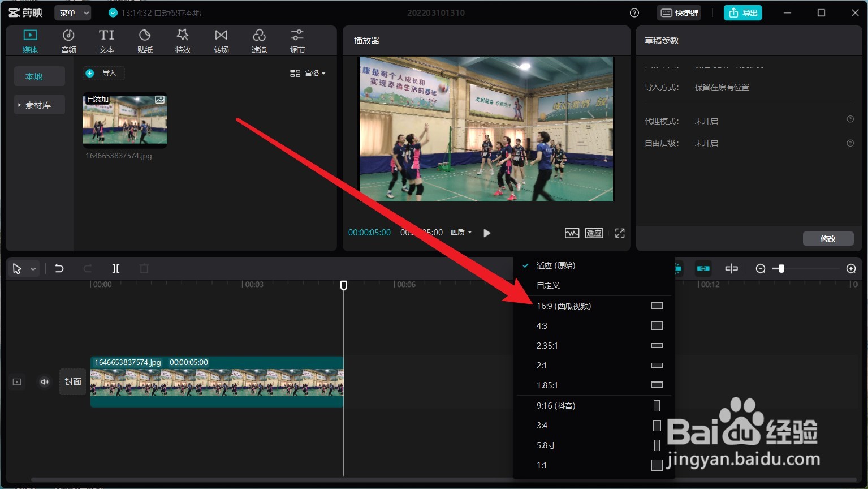Click the 导出 export button
Screen dimensions: 868x489
coord(742,12)
